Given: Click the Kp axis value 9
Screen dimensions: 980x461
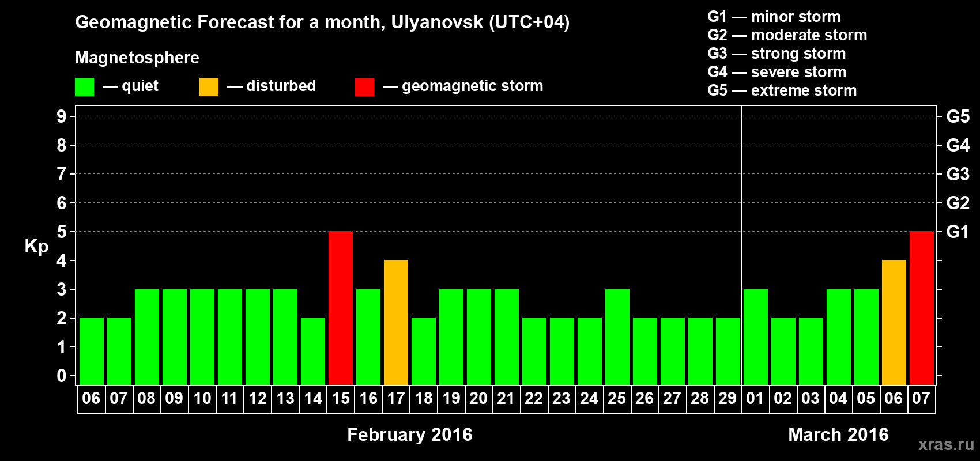Looking at the screenshot, I should [x=62, y=116].
